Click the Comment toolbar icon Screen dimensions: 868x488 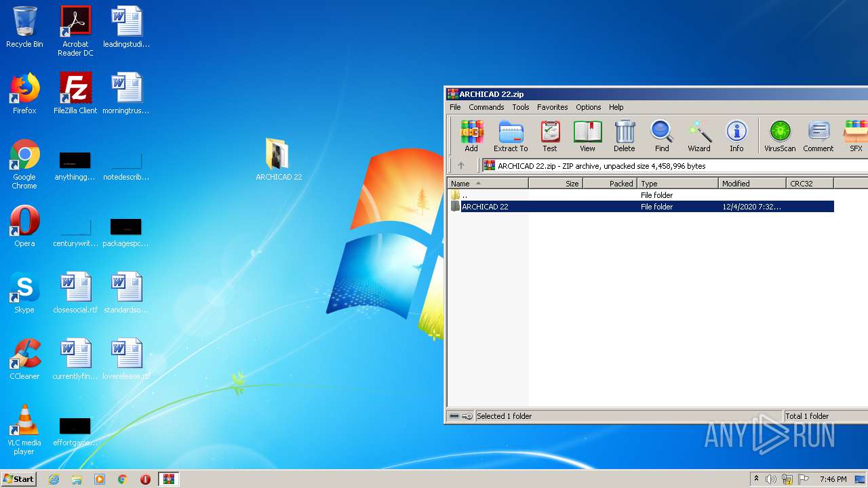click(818, 136)
